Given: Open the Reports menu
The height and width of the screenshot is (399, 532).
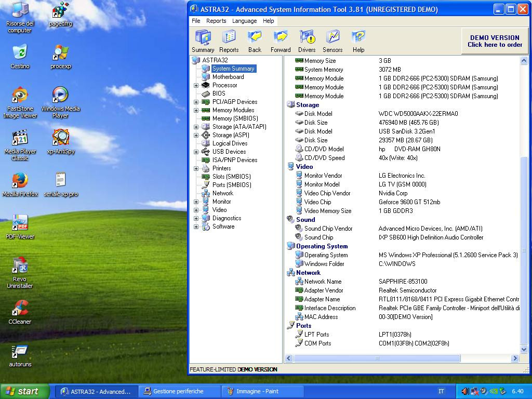Looking at the screenshot, I should coord(216,21).
